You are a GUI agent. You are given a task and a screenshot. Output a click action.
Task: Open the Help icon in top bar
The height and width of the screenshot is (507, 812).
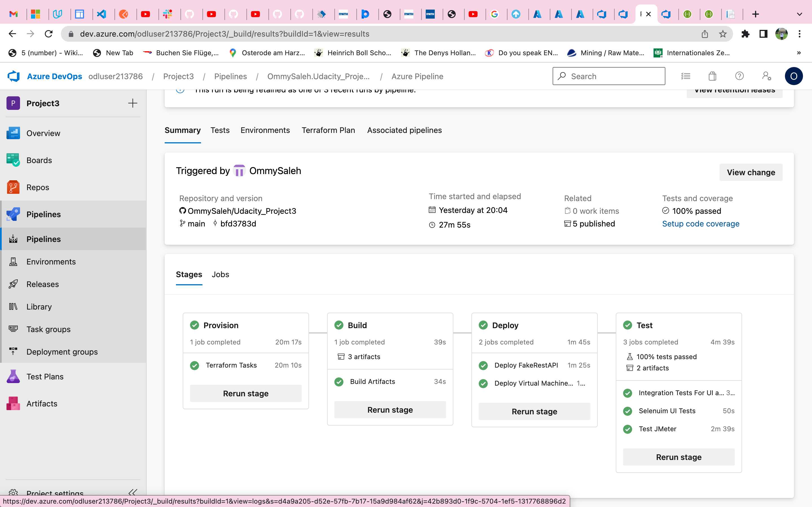(739, 76)
